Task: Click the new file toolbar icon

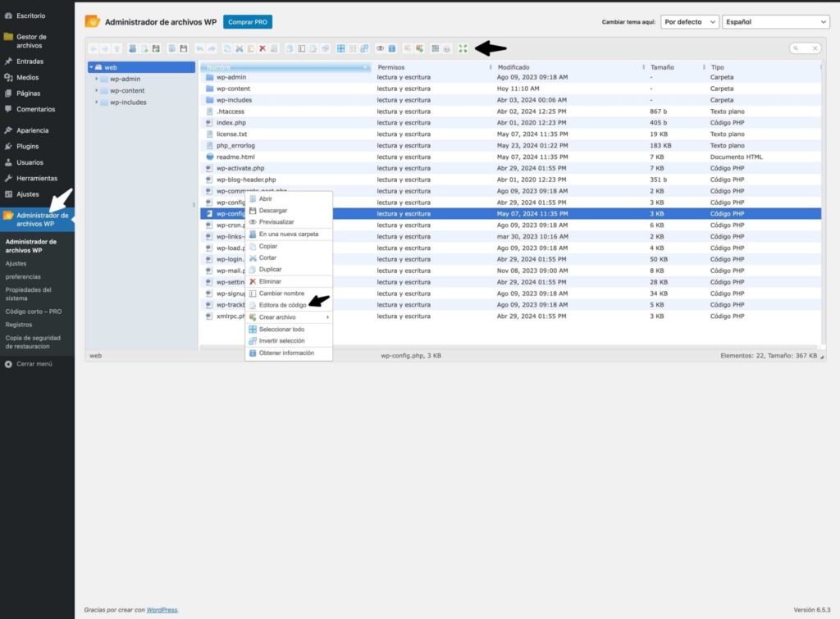Action: [144, 48]
